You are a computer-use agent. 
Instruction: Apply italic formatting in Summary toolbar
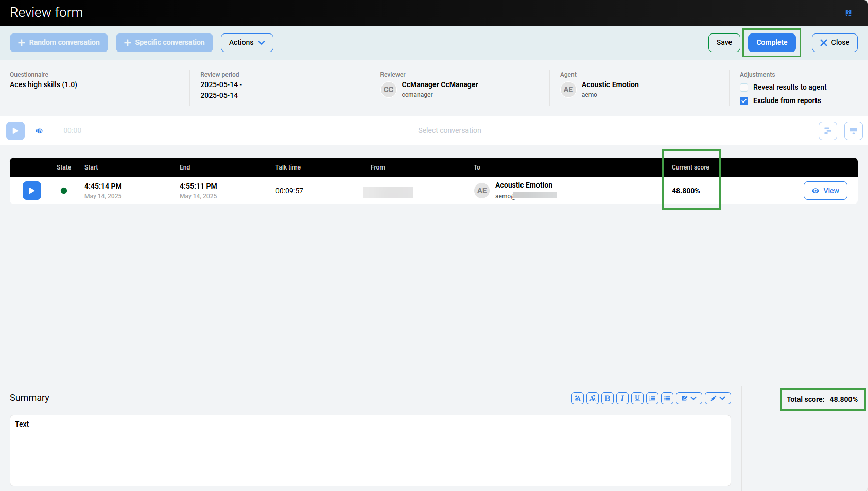(622, 398)
